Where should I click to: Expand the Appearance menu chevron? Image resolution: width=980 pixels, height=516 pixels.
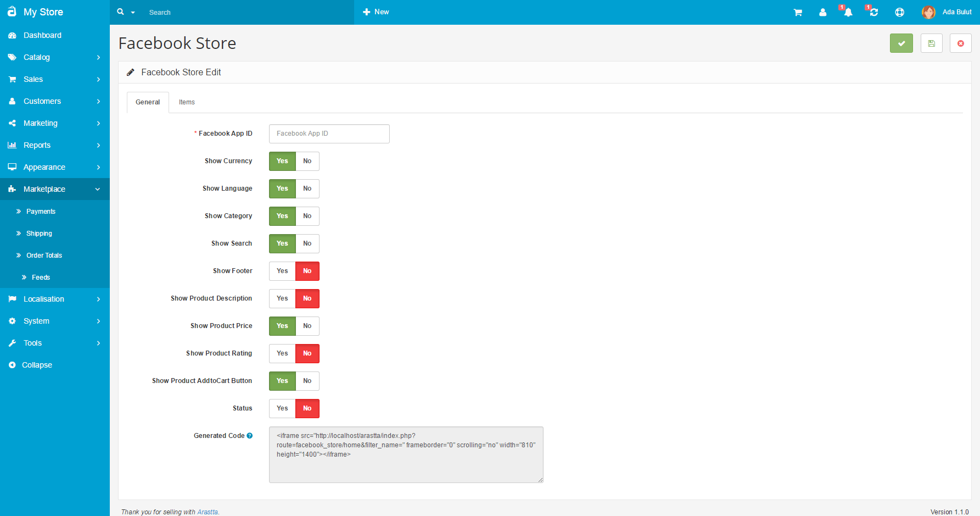coord(98,167)
